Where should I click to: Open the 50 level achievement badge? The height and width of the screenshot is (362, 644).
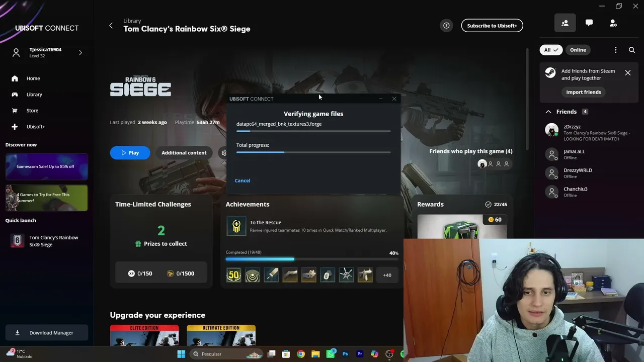click(233, 275)
